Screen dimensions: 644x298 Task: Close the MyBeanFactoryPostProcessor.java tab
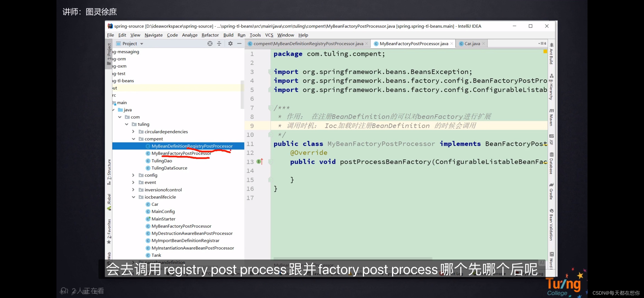[x=451, y=44]
